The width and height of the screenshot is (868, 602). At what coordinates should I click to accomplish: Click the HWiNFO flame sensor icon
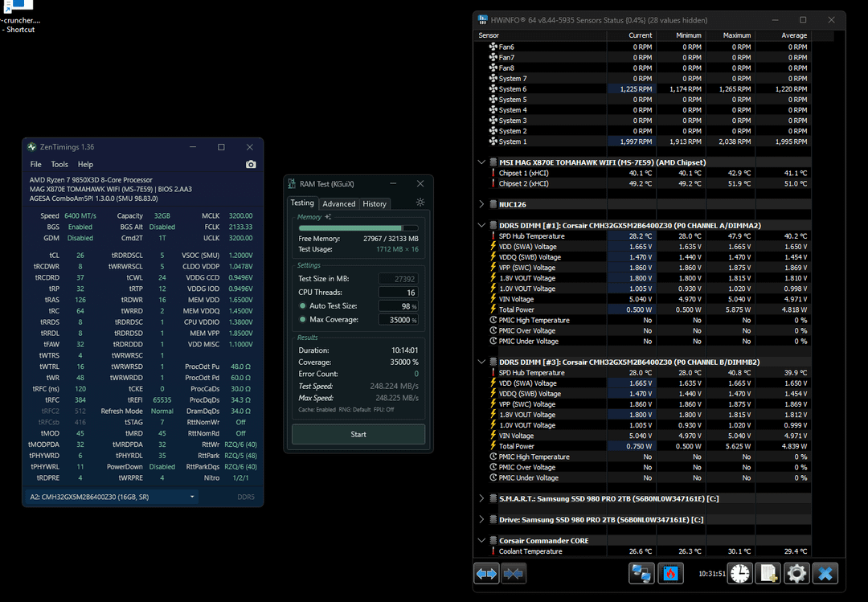coord(670,574)
